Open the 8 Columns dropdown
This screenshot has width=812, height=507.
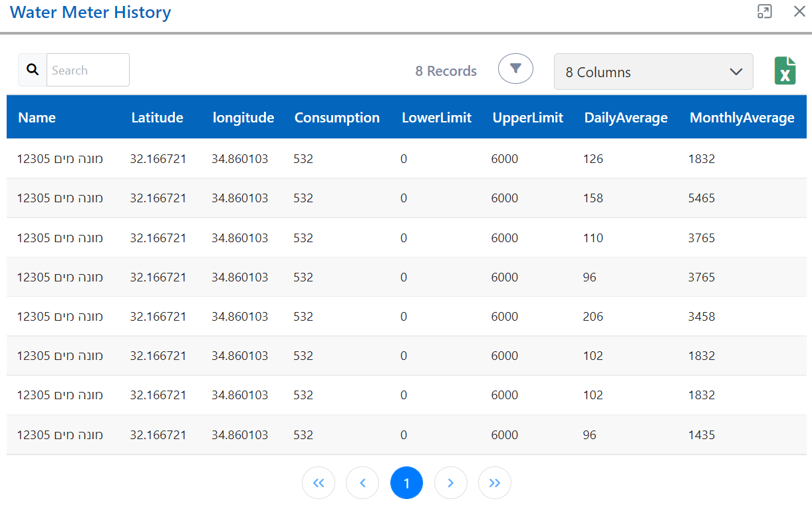click(653, 71)
